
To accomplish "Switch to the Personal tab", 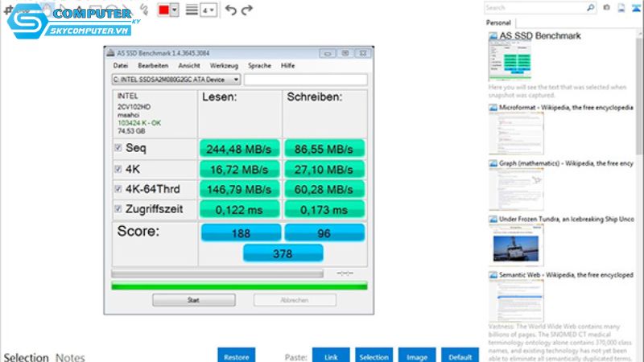I will click(498, 23).
